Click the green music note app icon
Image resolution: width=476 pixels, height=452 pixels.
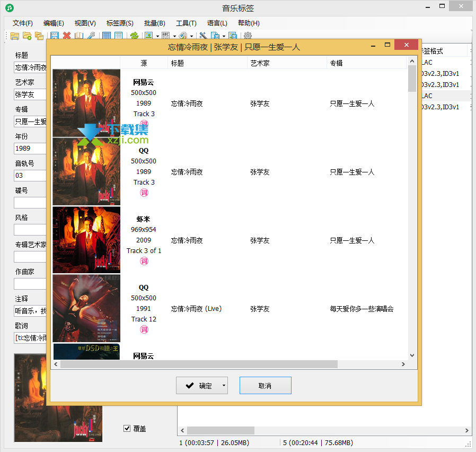point(10,7)
